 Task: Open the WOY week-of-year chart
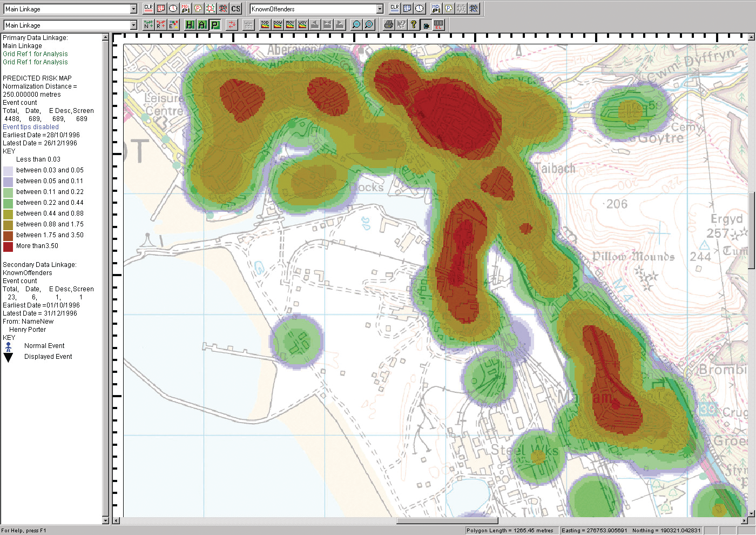302,25
